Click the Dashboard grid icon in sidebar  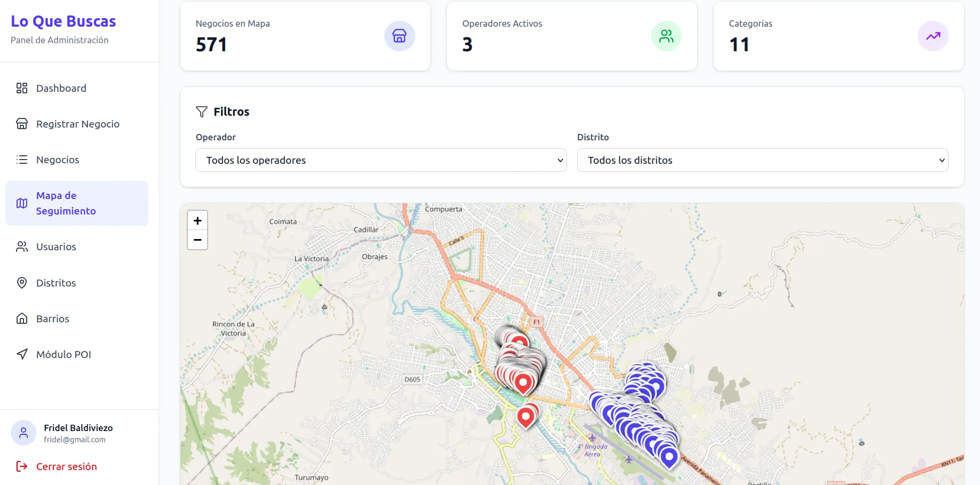[x=22, y=88]
